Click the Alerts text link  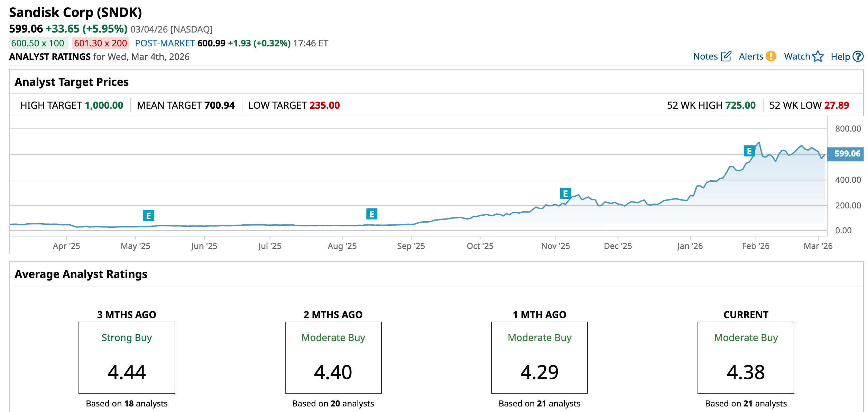[x=751, y=56]
